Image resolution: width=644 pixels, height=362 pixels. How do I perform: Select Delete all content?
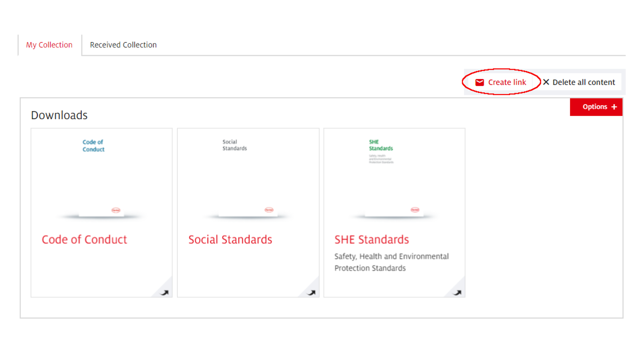point(584,82)
